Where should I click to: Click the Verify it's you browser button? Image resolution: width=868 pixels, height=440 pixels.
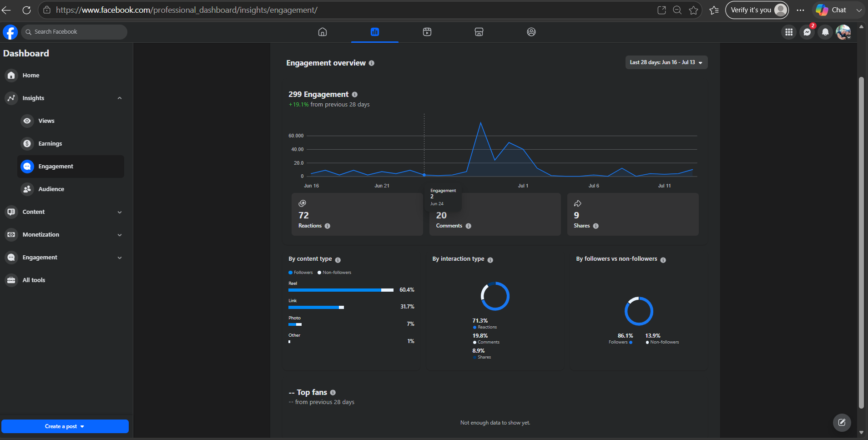pos(757,10)
